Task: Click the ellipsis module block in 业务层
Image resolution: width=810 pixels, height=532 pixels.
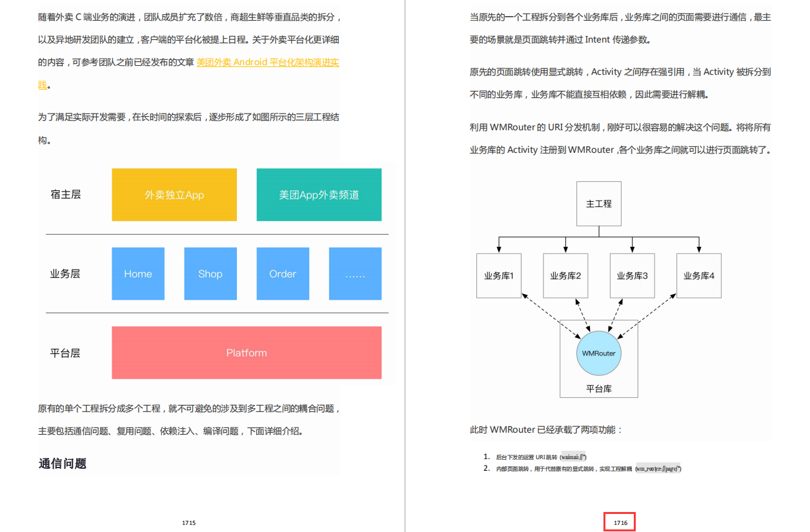Action: (355, 273)
